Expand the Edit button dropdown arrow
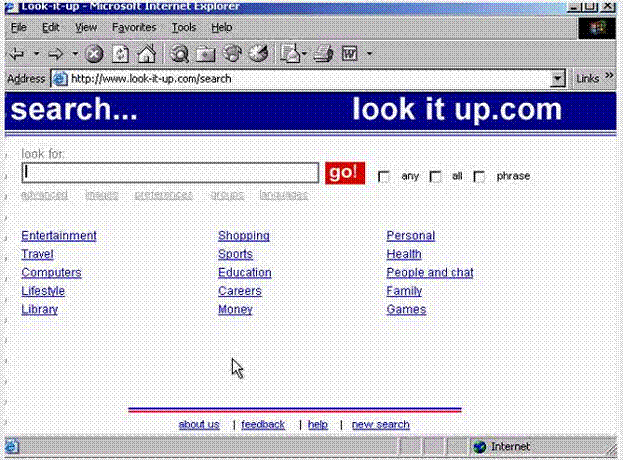 click(370, 53)
